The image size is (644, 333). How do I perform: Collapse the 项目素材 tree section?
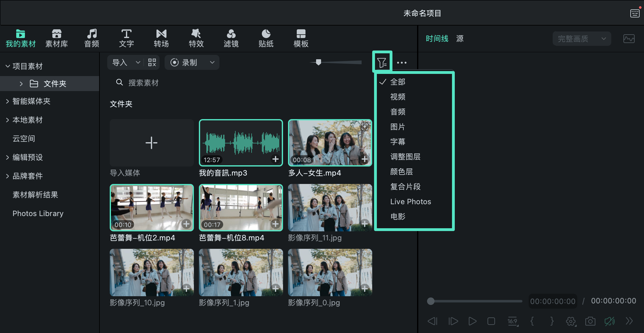coord(8,66)
